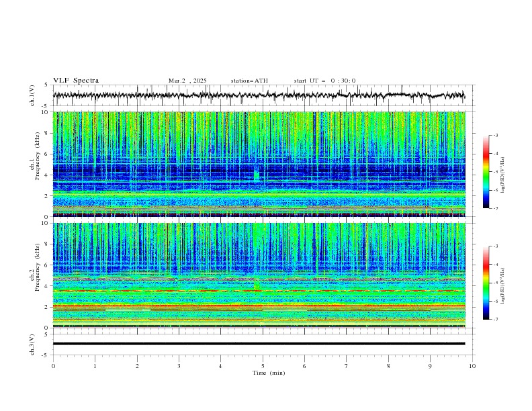Click the 'VLF Spectra' title text
Image resolution: width=532 pixels, height=411 pixels.
76,81
